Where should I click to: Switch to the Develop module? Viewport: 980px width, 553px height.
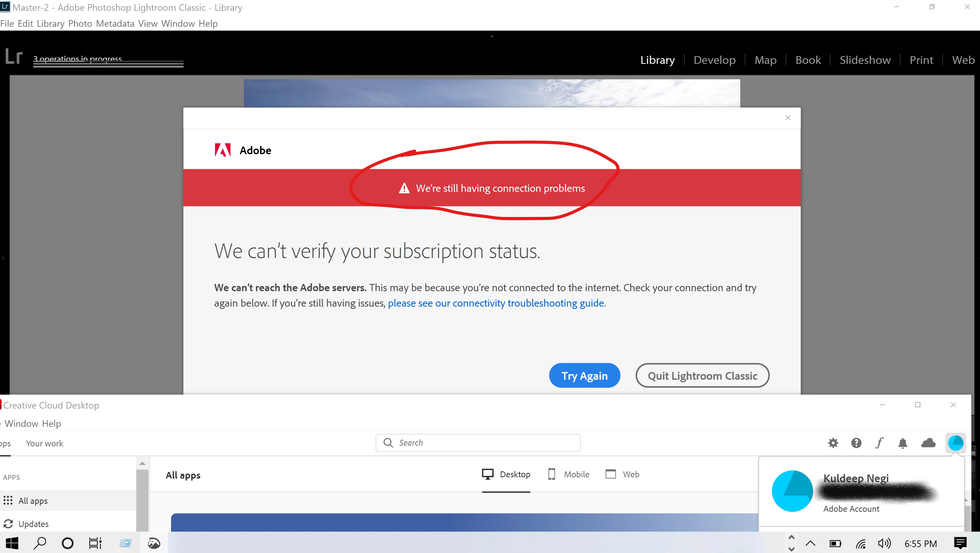coord(715,60)
